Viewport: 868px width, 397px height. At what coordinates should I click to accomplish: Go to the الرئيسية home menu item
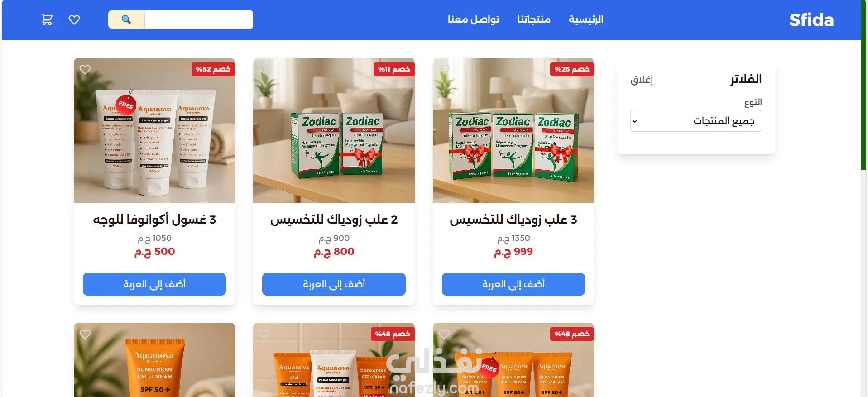click(586, 19)
